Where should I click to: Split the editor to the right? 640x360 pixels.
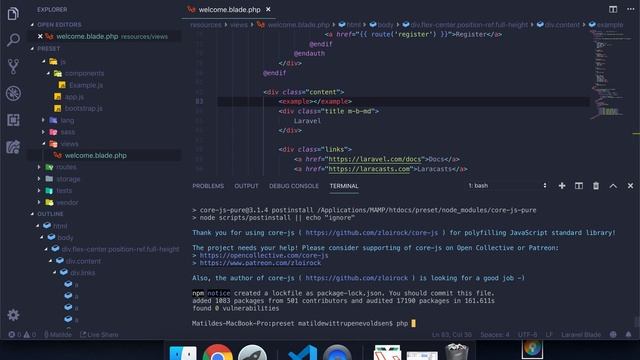(613, 9)
